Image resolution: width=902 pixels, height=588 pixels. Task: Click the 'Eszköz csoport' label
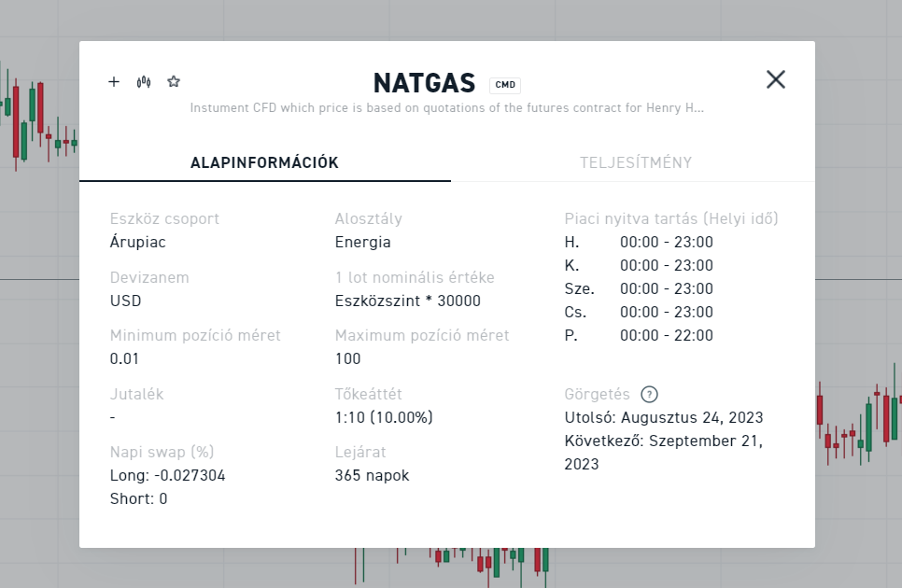[x=164, y=219]
